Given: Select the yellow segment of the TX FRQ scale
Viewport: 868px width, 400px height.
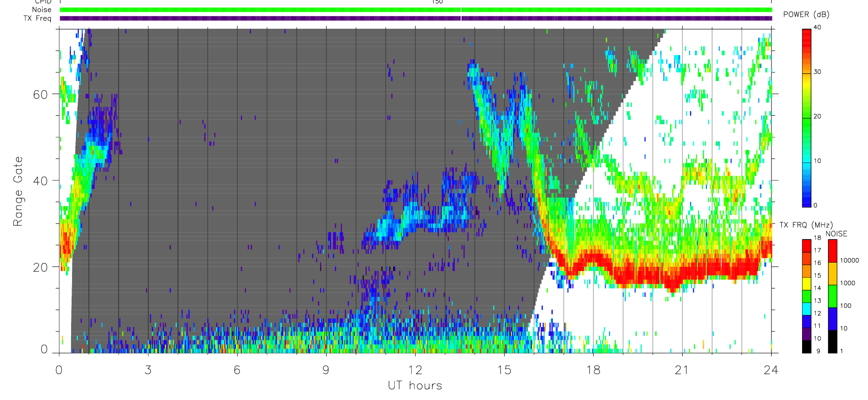Looking at the screenshot, I should click(x=807, y=284).
